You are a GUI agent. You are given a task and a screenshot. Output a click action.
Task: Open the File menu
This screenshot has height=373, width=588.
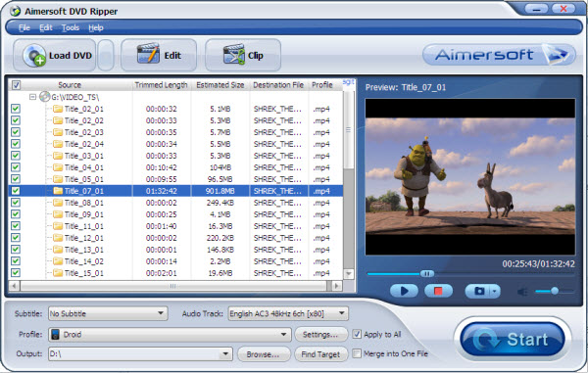[24, 27]
